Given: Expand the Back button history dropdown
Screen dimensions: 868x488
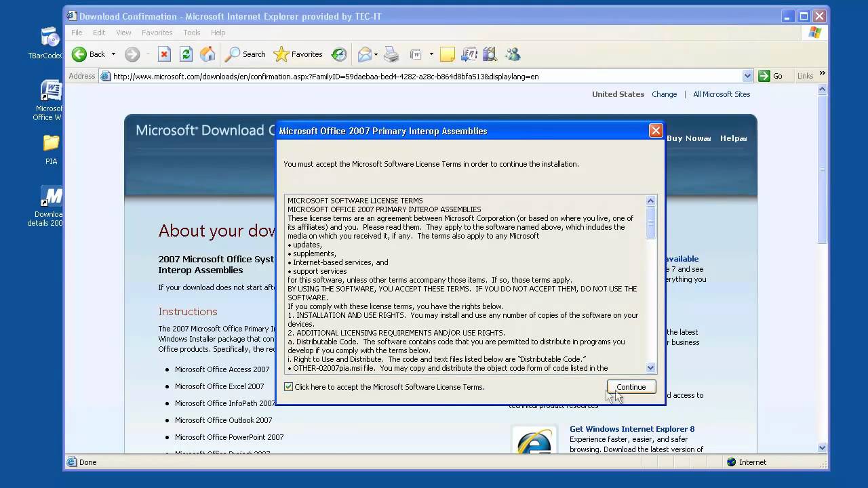Looking at the screenshot, I should click(x=113, y=54).
